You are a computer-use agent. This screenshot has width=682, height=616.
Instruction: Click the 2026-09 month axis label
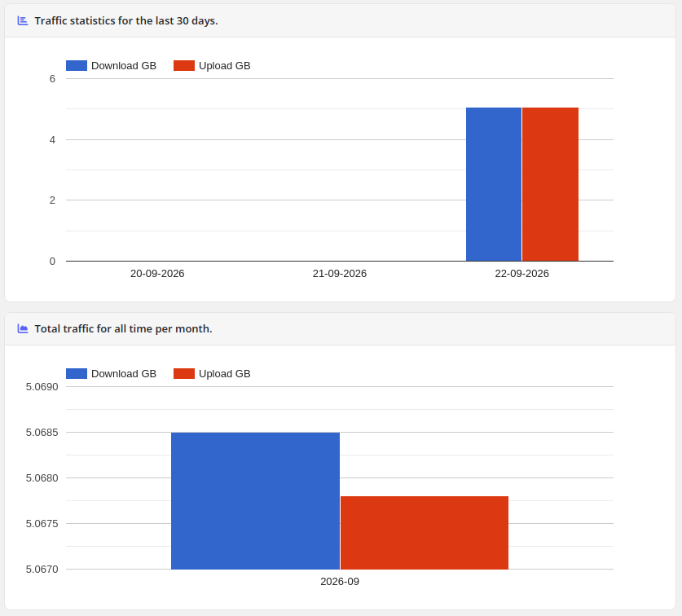pyautogui.click(x=340, y=582)
